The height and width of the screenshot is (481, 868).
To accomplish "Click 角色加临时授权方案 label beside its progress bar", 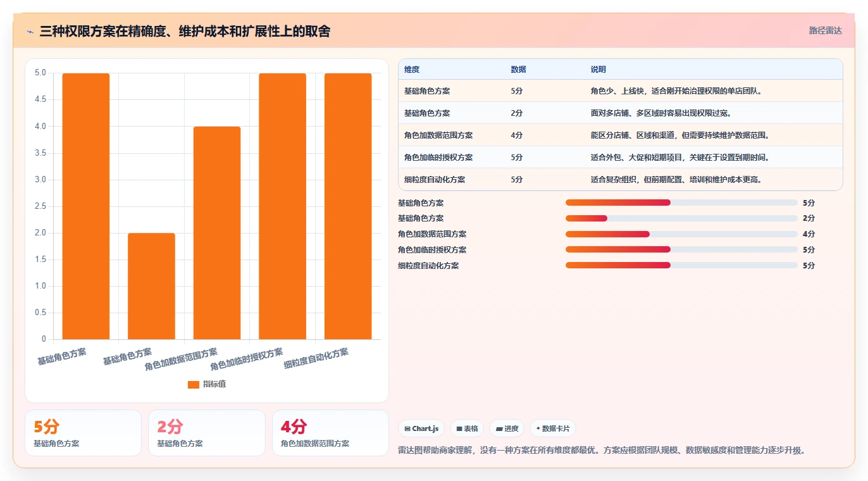I will [432, 250].
